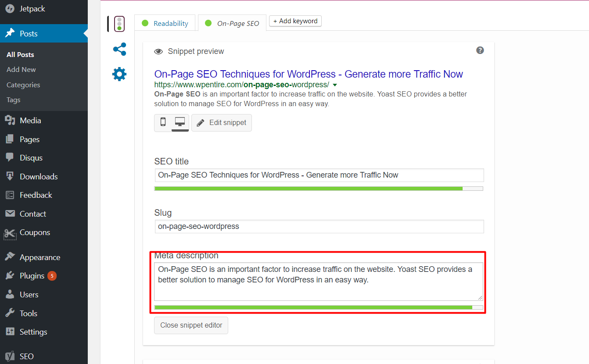Open the Disqus menu label
This screenshot has height=364, width=589.
31,158
